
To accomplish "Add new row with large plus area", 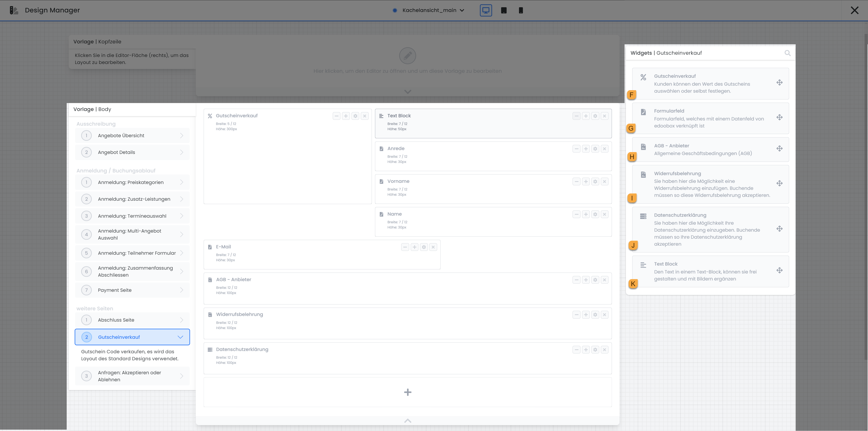I will [407, 392].
